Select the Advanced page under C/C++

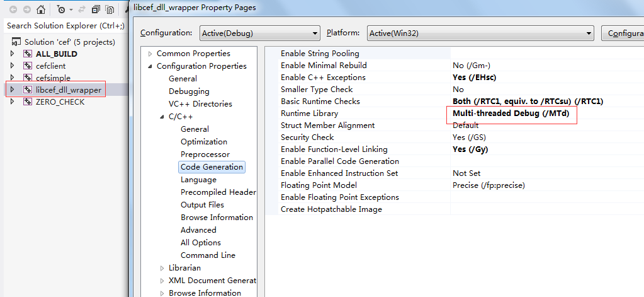[198, 230]
